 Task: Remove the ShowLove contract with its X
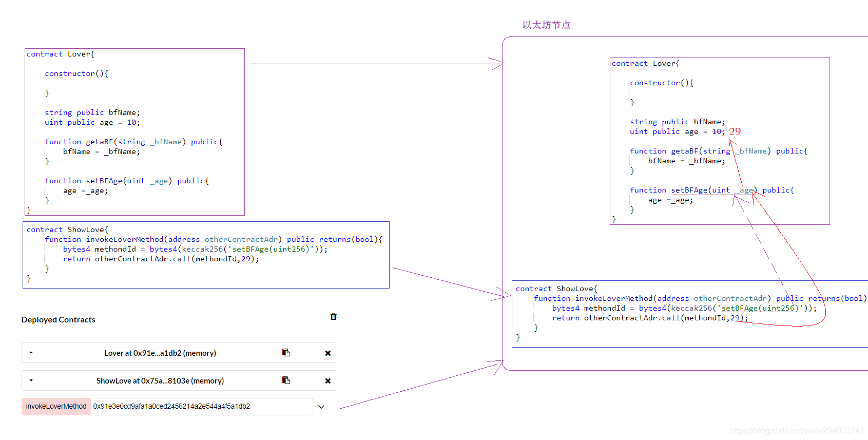click(x=327, y=381)
